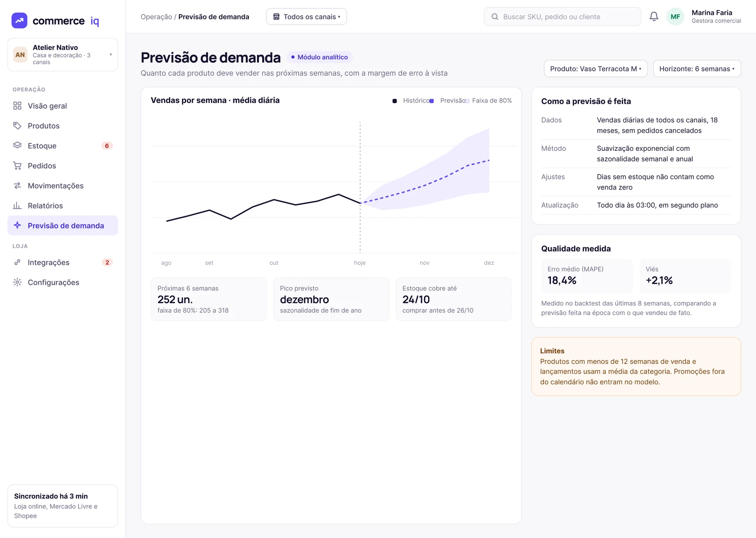
Task: Open Relatórios in the sidebar
Action: pyautogui.click(x=63, y=206)
